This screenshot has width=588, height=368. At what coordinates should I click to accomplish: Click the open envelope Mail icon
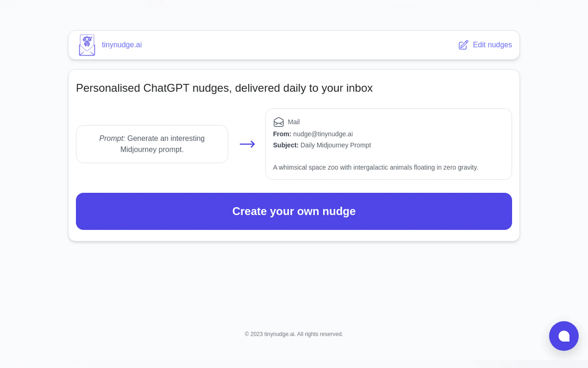coord(278,122)
